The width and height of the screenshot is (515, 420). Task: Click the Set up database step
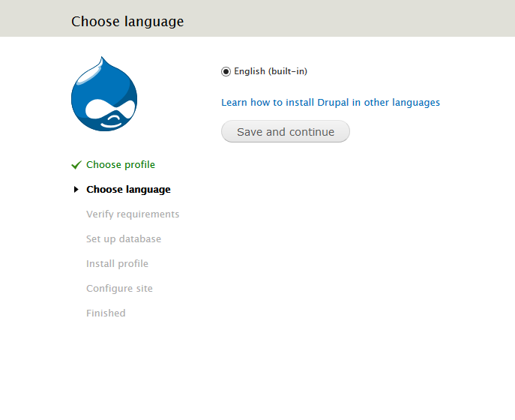pyautogui.click(x=124, y=239)
